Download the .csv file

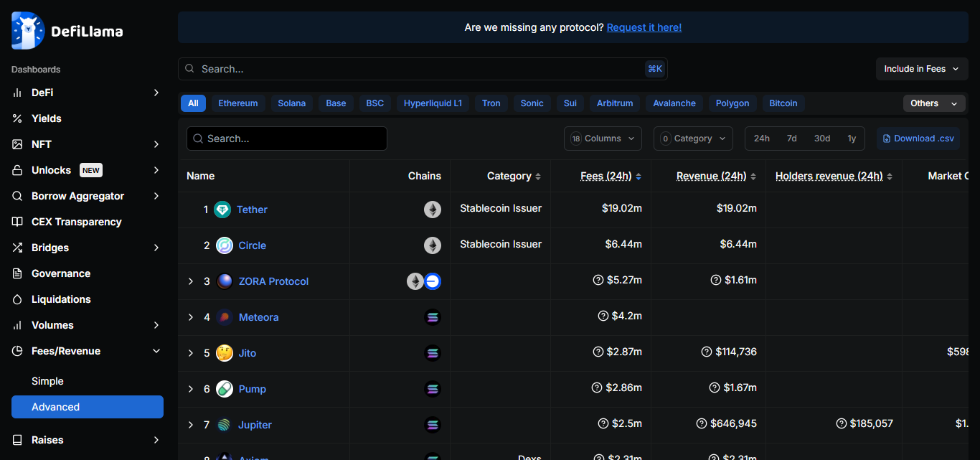(918, 139)
